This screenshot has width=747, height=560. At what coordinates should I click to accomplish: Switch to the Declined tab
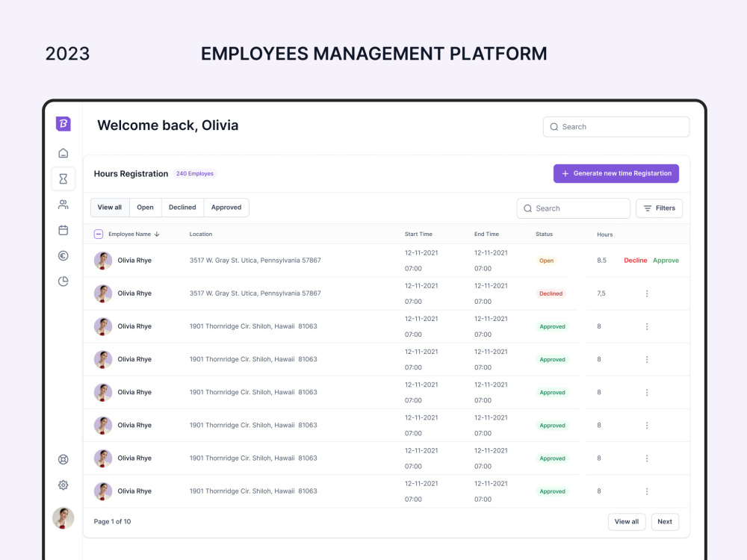[x=182, y=208]
